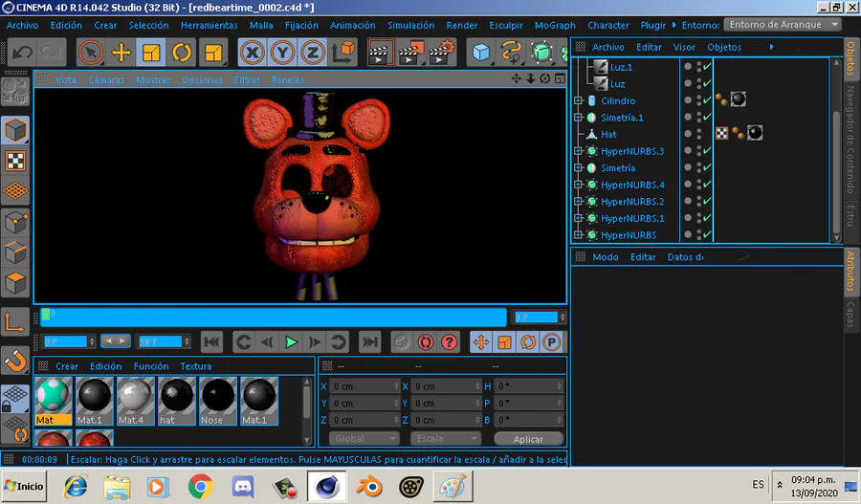
Task: Select the green Mat material swatch
Action: pos(54,401)
